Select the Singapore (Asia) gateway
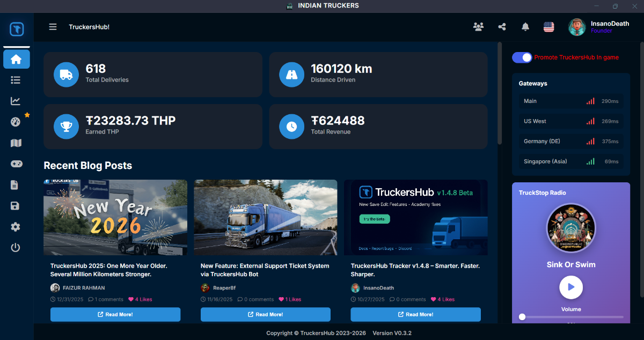This screenshot has width=644, height=340. tap(570, 161)
